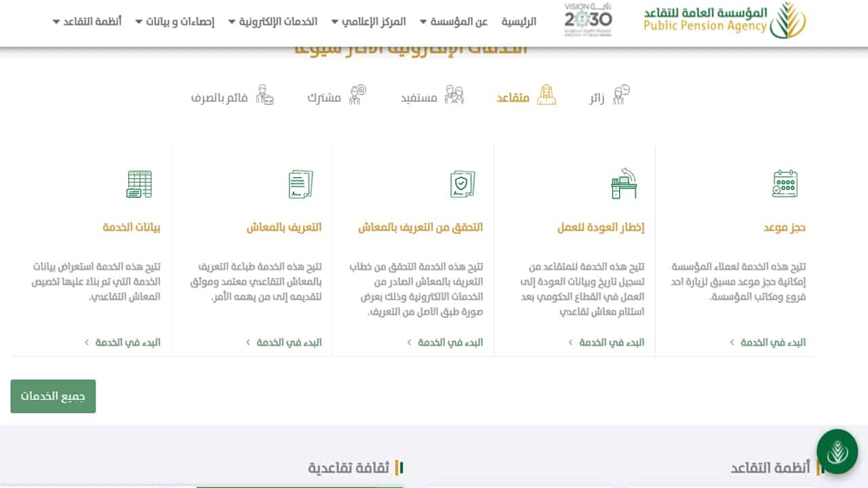Select the متقاعد retiree tab
This screenshot has height=488, width=868.
pyautogui.click(x=526, y=97)
